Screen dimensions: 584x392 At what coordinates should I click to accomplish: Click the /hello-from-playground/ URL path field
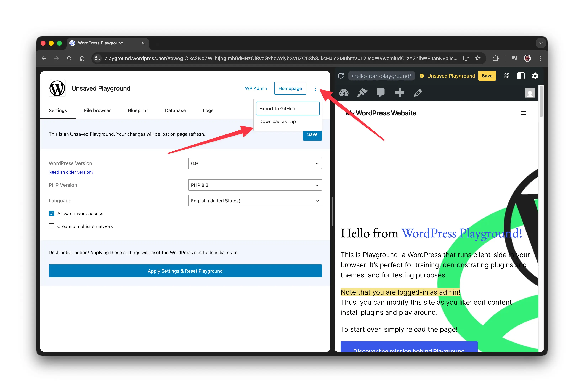381,76
